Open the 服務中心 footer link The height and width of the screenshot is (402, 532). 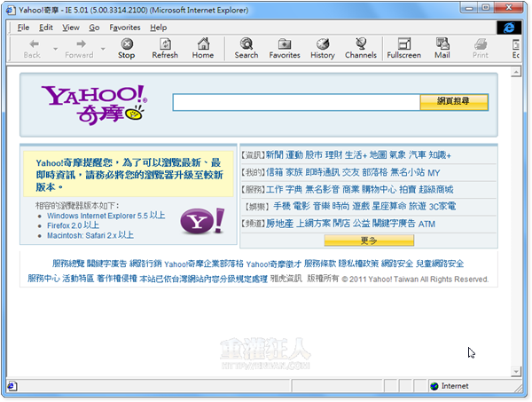point(43,279)
